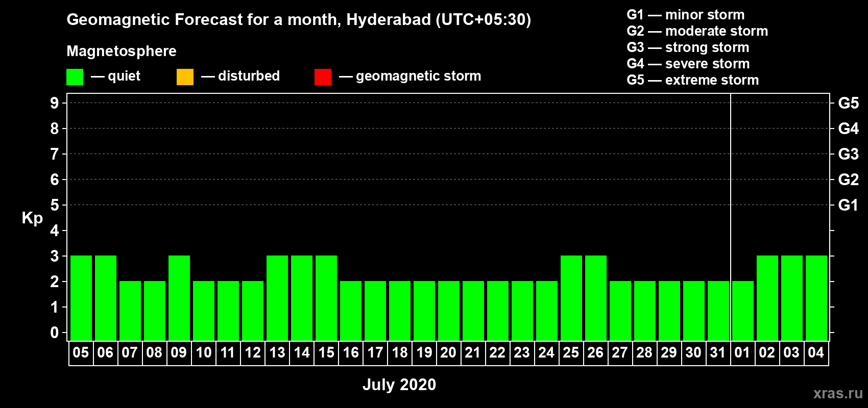
Task: Click date label 22 on the axis
Action: point(497,353)
